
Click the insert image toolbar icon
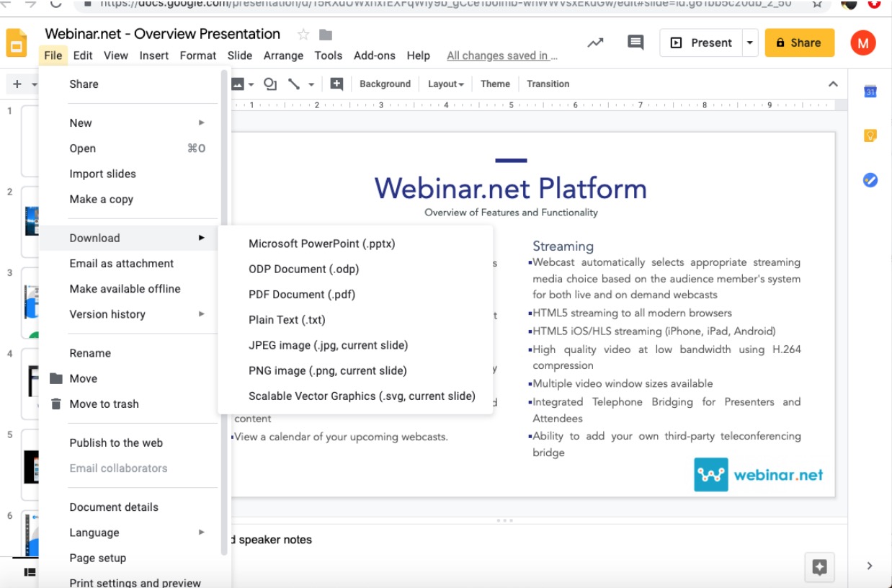point(238,84)
